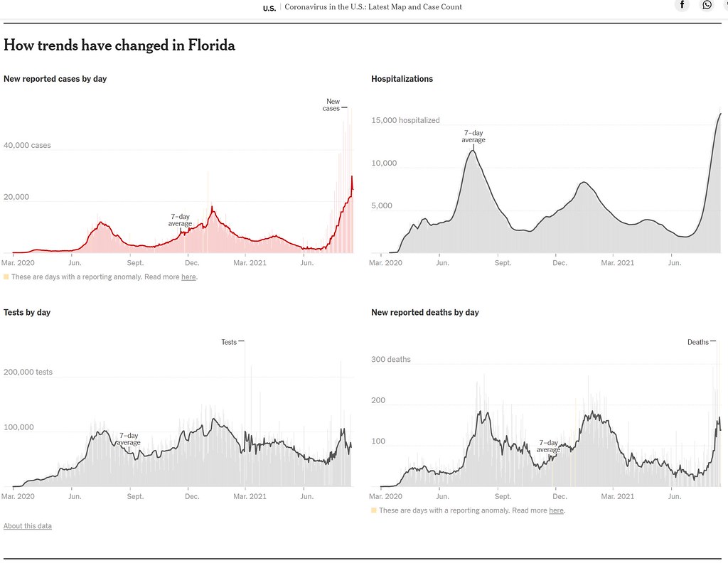Share the article via WhatsApp icon
The width and height of the screenshot is (728, 568).
point(707,5)
